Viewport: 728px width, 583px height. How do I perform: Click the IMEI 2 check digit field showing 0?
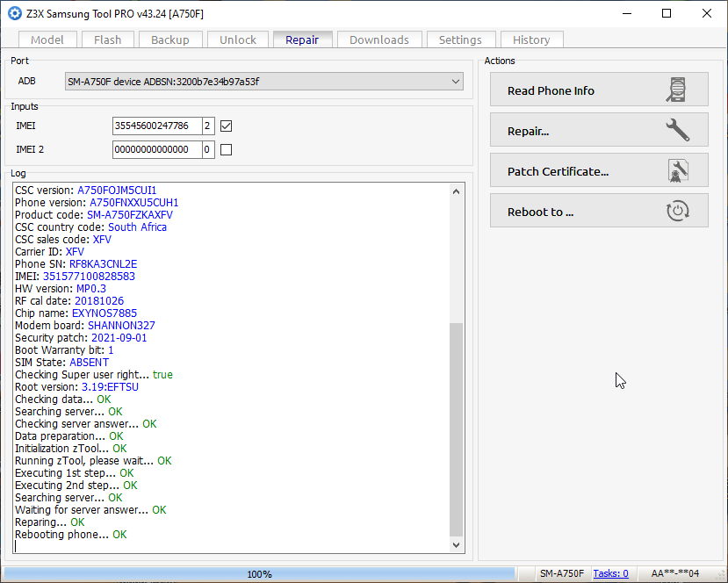point(208,149)
